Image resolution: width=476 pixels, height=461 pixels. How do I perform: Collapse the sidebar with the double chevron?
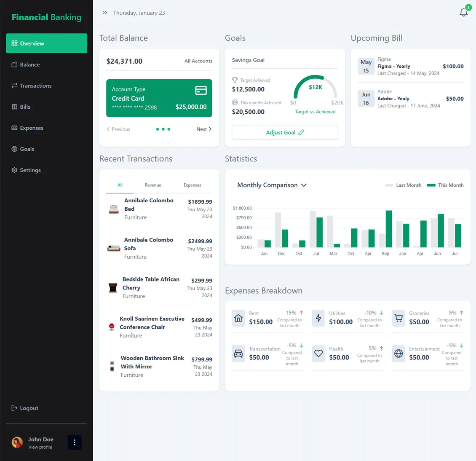[x=104, y=12]
